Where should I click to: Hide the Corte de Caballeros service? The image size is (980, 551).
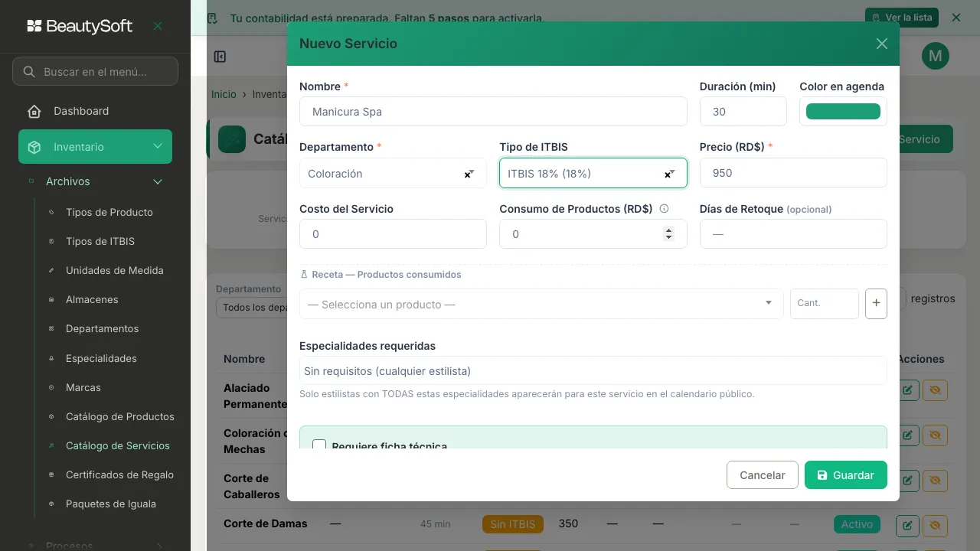pyautogui.click(x=935, y=481)
